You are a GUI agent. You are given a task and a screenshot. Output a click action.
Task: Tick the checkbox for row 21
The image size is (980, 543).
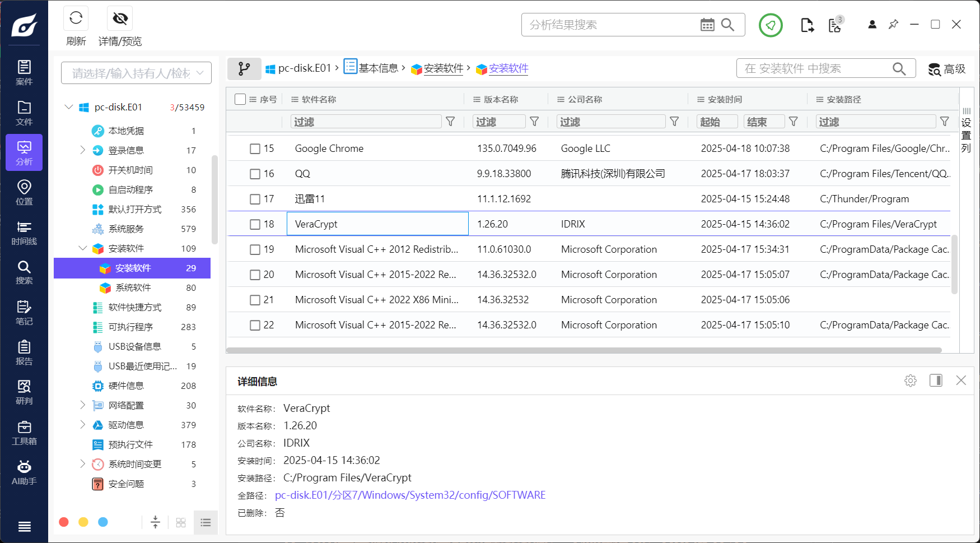click(x=255, y=300)
